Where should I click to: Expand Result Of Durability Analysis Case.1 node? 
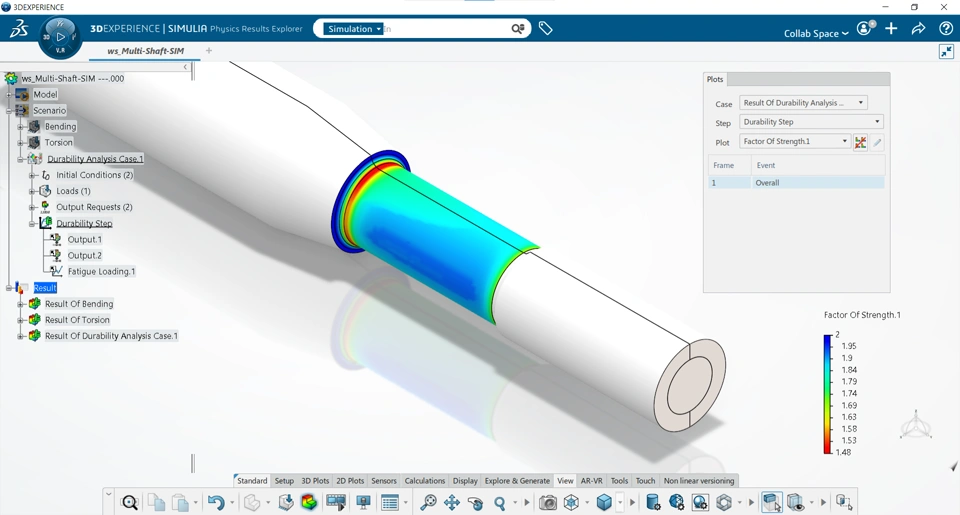coord(20,336)
